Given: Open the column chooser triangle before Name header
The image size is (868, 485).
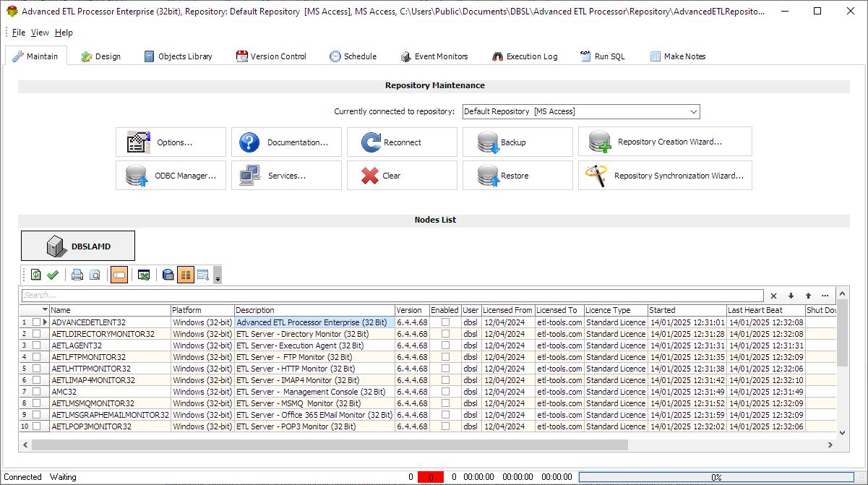Looking at the screenshot, I should [x=45, y=310].
